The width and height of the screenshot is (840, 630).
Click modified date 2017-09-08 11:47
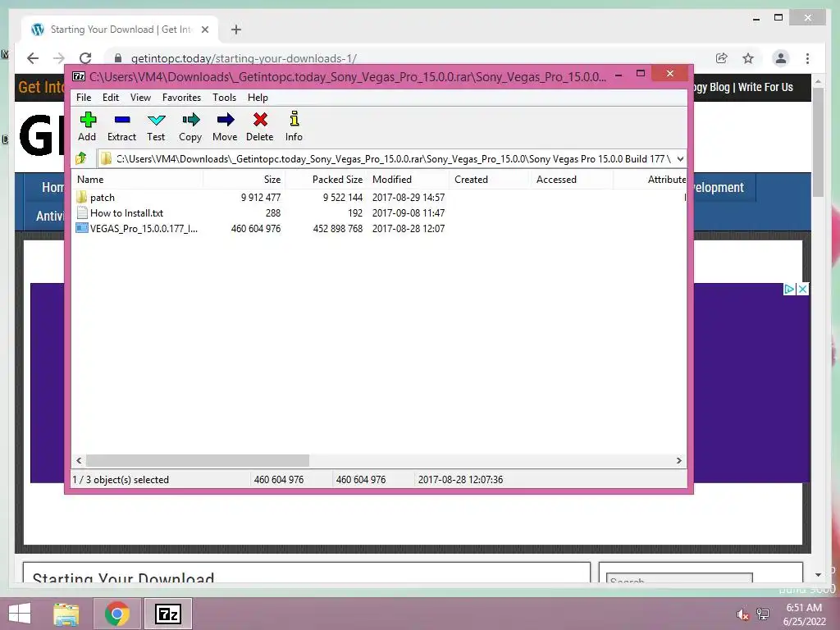409,212
